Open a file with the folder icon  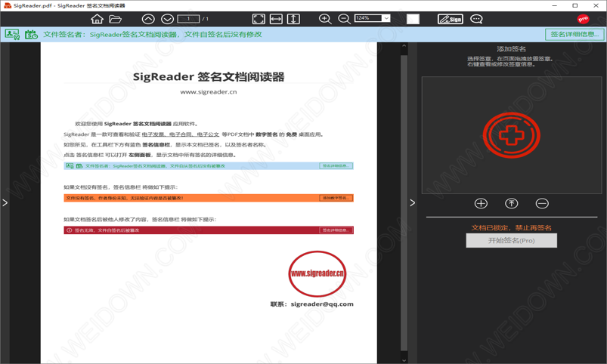(116, 19)
